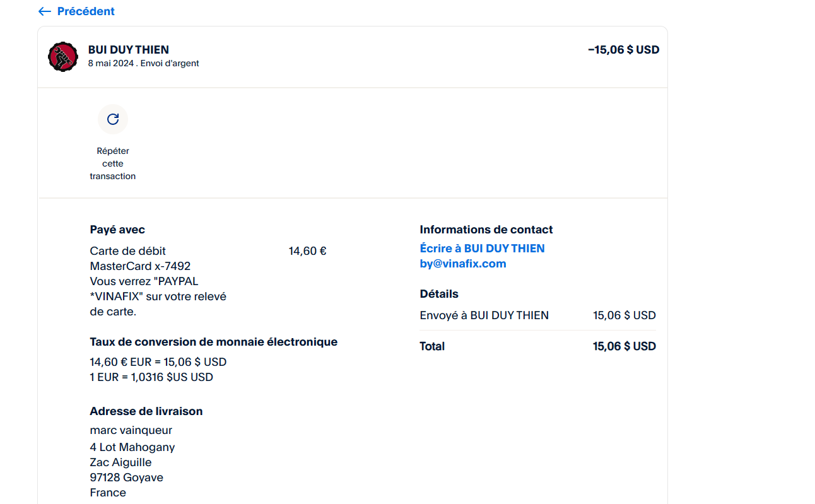Open the seller avatar in the transaction header
Image resolution: width=815 pixels, height=504 pixels.
pos(62,56)
